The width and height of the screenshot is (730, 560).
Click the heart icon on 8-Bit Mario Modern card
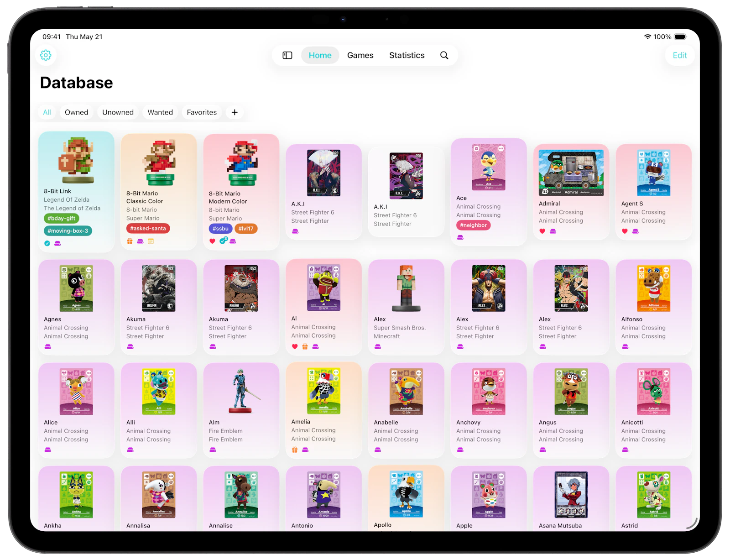tap(212, 241)
